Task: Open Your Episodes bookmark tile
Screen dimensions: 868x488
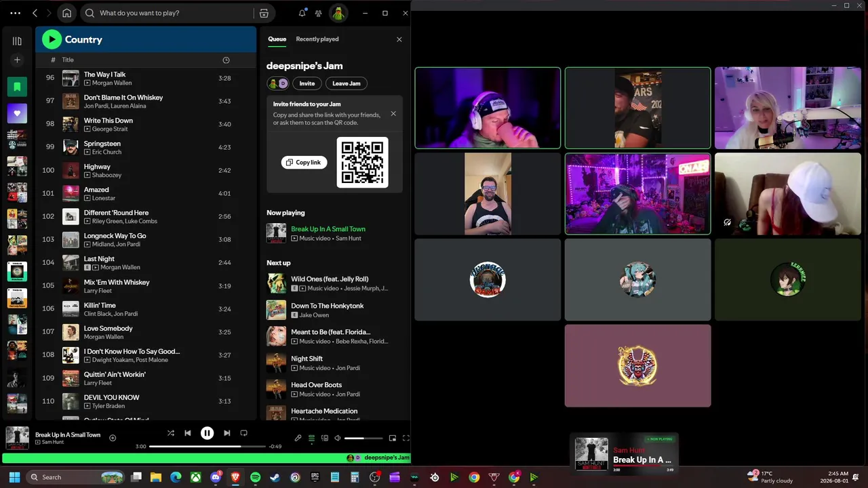Action: pyautogui.click(x=17, y=87)
